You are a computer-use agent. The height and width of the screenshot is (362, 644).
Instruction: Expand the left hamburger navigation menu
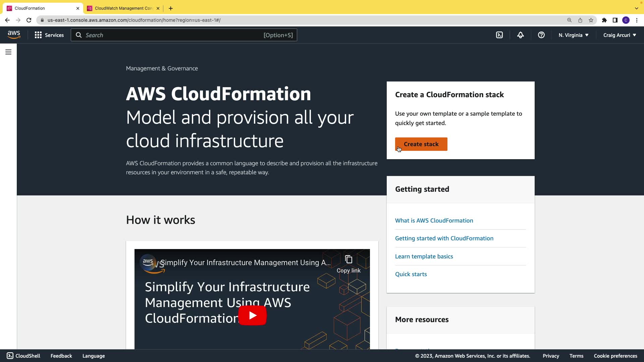[x=8, y=52]
